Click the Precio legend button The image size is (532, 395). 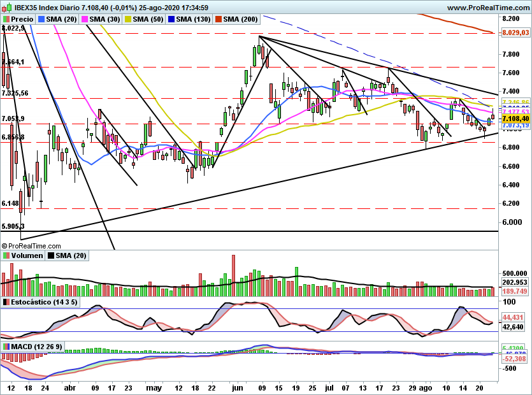tap(18, 19)
